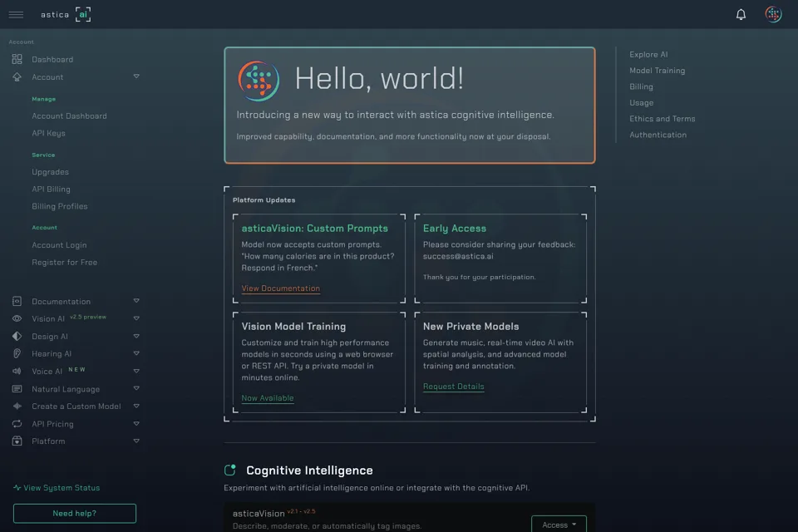Click the Early Access card heading
798x532 pixels.
[455, 229]
